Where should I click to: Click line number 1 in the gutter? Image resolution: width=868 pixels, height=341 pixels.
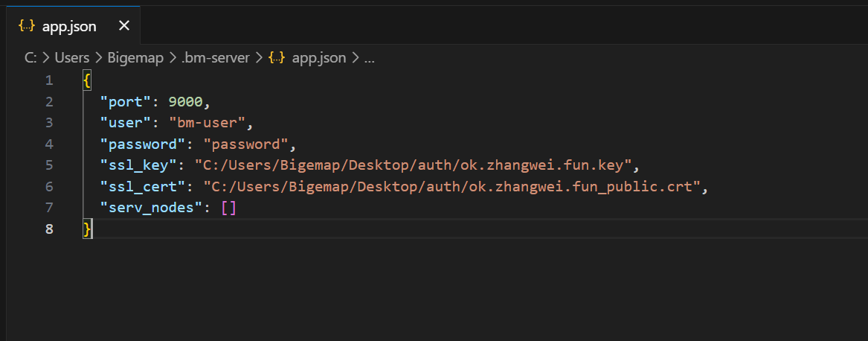click(x=49, y=80)
